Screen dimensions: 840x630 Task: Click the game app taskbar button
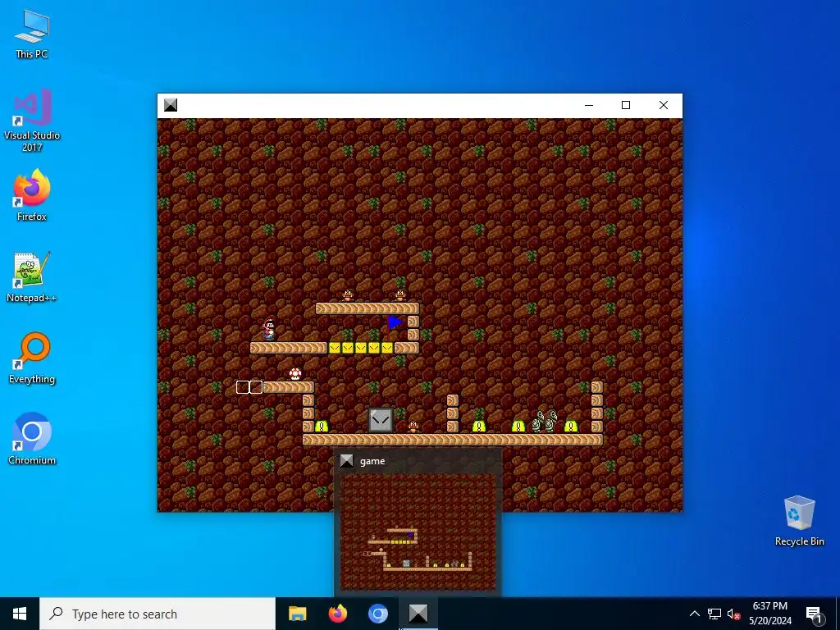click(418, 614)
